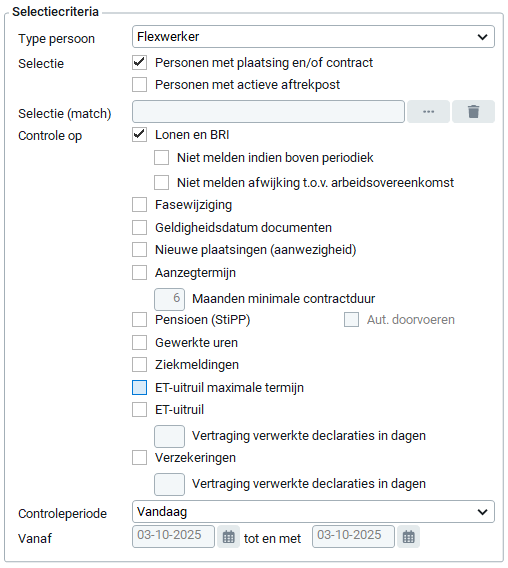Click the Maanden minimale contractduur number field

(x=169, y=299)
